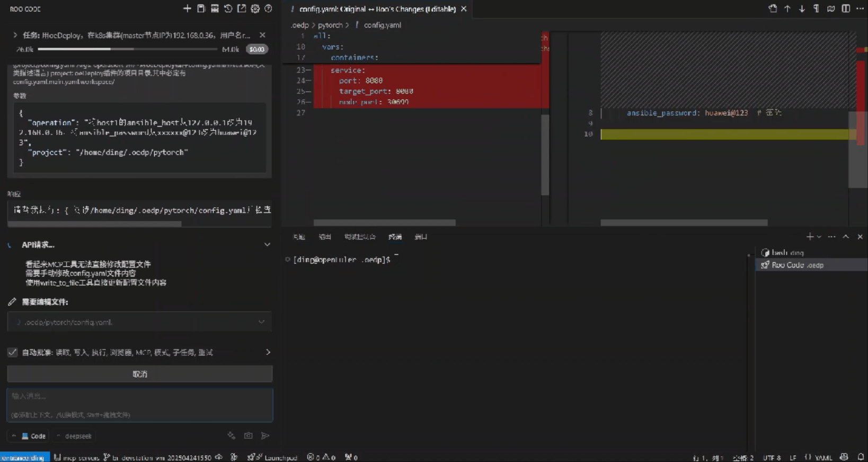
Task: Collapse the API request section chevron
Action: click(x=267, y=245)
